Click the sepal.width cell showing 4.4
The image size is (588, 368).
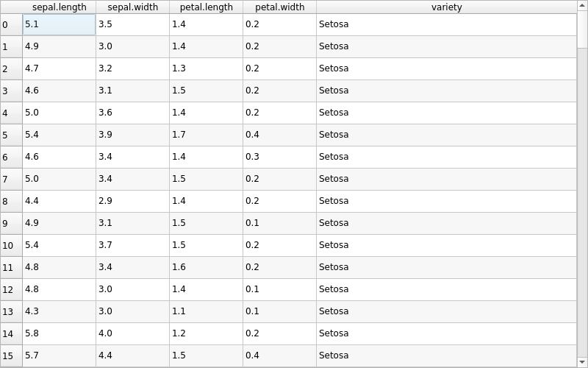[132, 355]
